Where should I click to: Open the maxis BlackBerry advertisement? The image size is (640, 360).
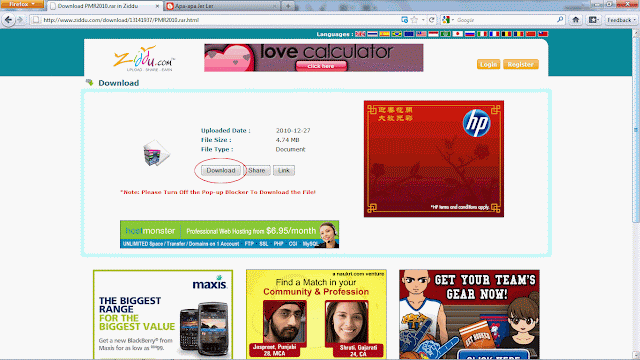click(x=163, y=314)
